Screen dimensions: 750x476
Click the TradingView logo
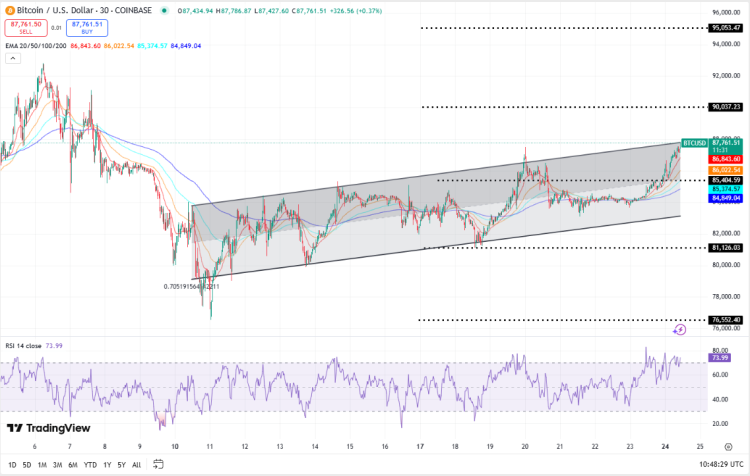48,428
